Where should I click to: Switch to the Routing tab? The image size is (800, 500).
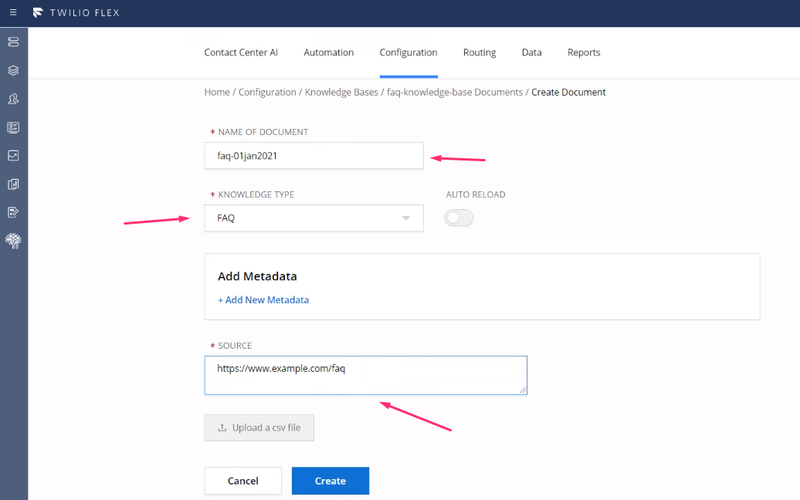(479, 53)
